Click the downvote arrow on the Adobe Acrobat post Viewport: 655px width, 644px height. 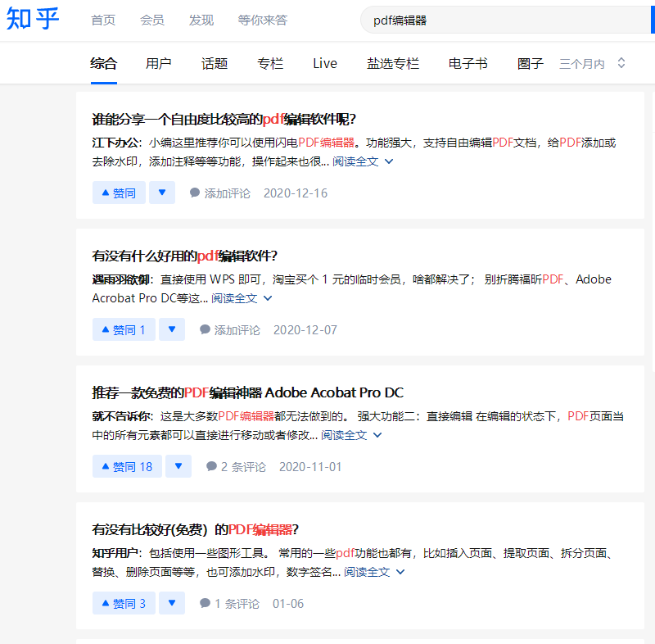(x=178, y=466)
